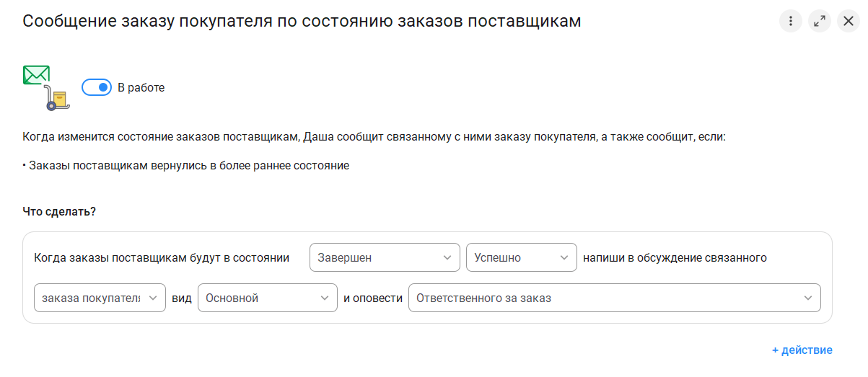Select the «Заказы поставщикам вернулись» bullet line
Image resolution: width=868 pixels, height=377 pixels.
click(189, 166)
